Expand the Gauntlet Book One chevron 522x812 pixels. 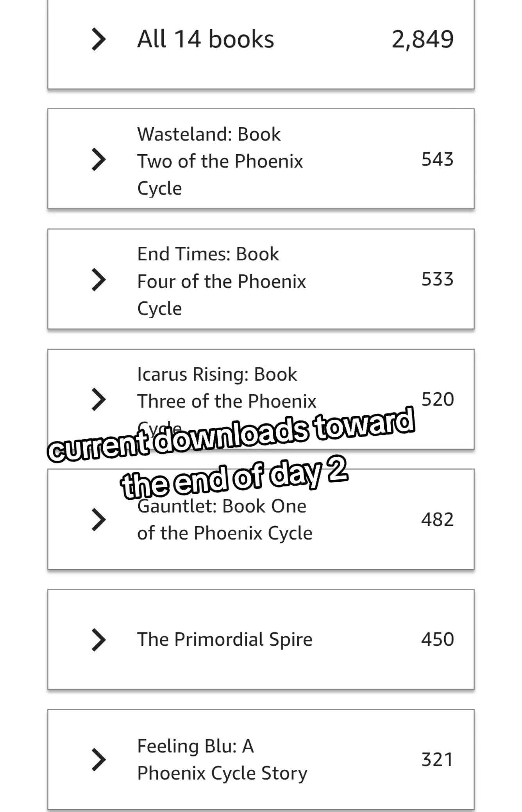click(x=98, y=520)
